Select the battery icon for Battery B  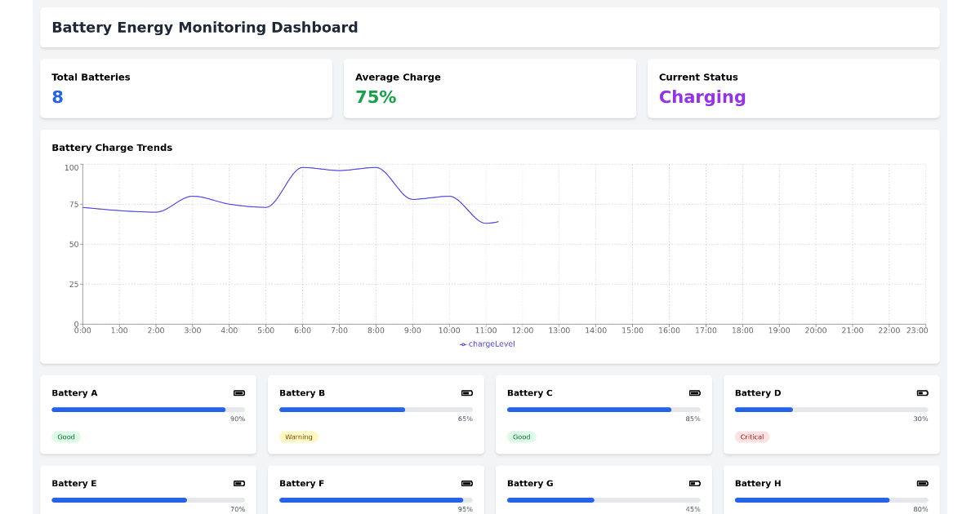(465, 392)
